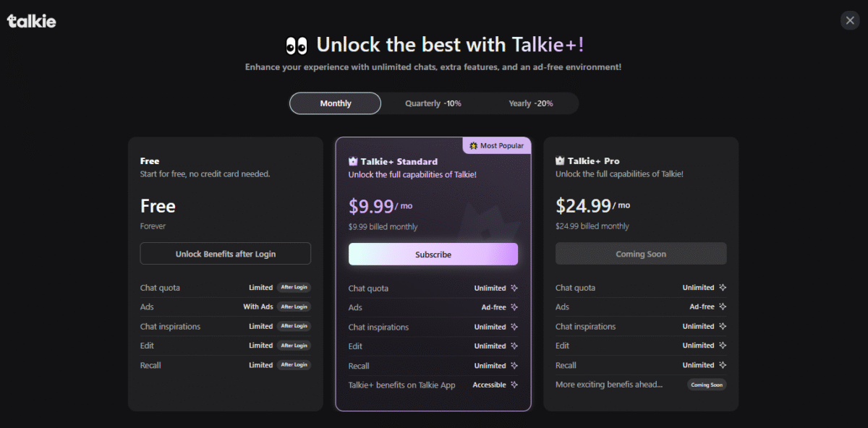
Task: Click After Login badge for Free Chat quota
Action: coord(294,288)
